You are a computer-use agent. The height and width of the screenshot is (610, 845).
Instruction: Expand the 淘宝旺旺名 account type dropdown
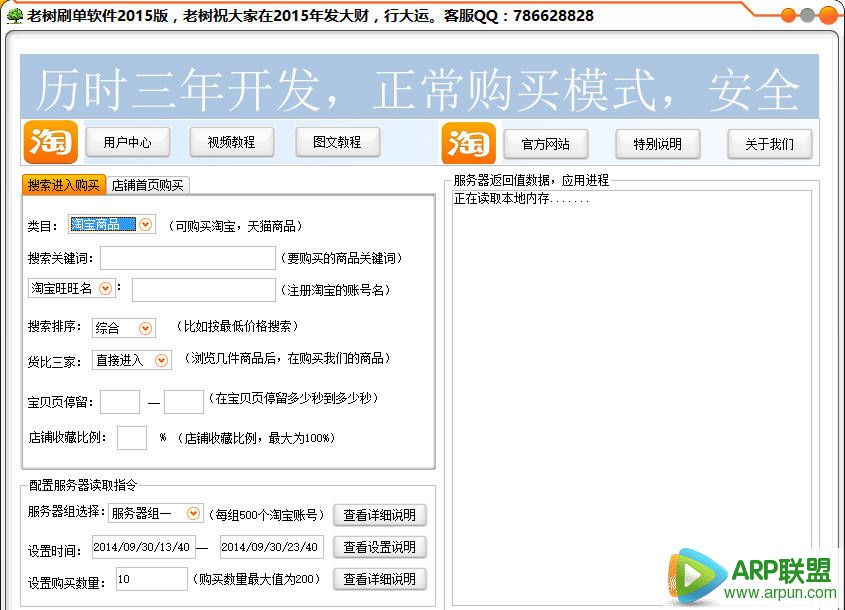click(x=106, y=289)
